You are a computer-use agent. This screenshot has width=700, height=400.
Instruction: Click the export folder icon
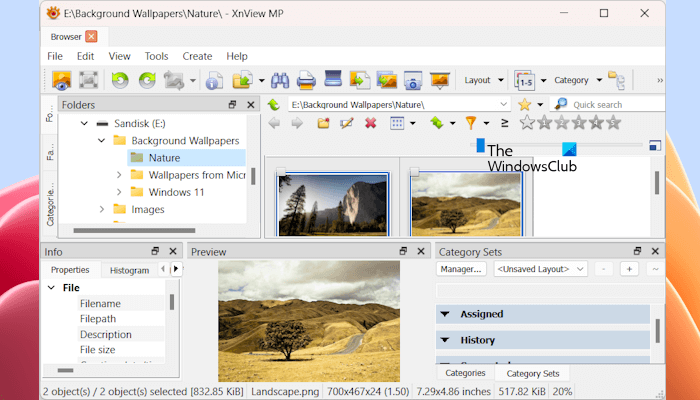coord(242,80)
